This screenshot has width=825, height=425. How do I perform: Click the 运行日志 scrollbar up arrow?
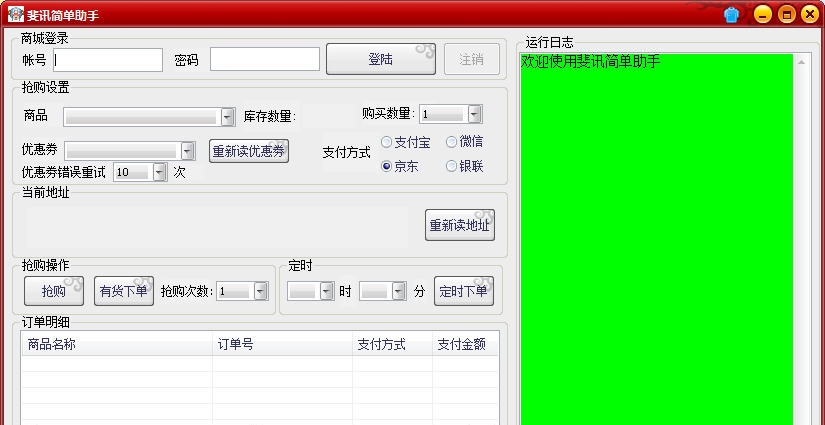coord(801,63)
